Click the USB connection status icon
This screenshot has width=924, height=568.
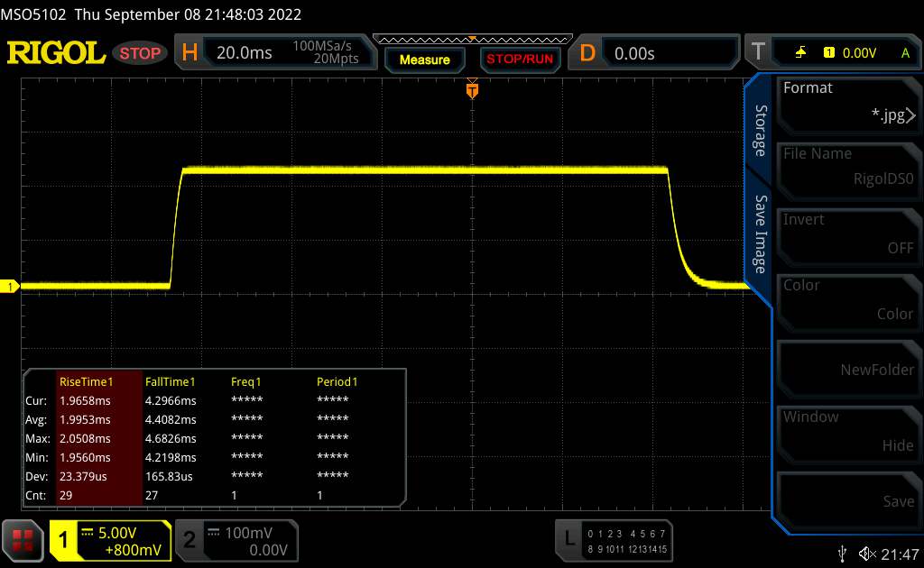coord(842,554)
